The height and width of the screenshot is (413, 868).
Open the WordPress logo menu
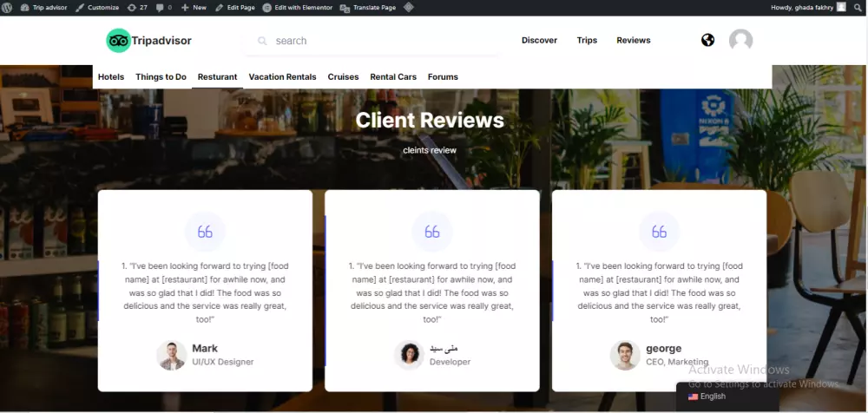[7, 8]
